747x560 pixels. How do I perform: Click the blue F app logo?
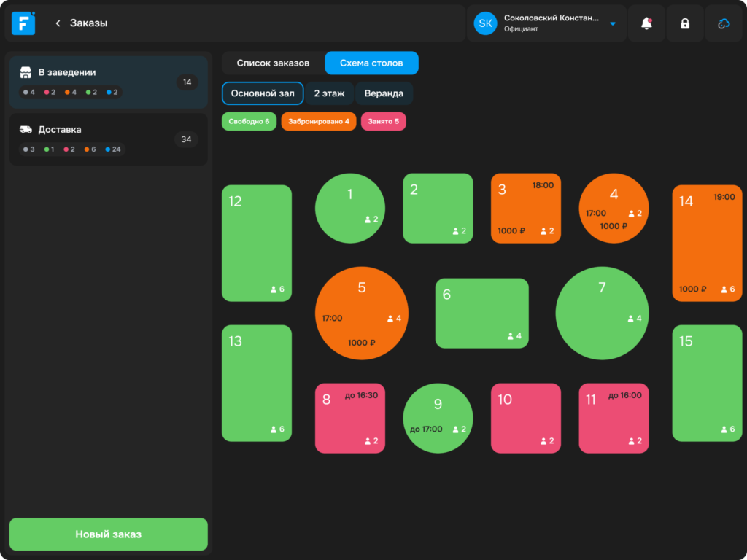click(23, 23)
